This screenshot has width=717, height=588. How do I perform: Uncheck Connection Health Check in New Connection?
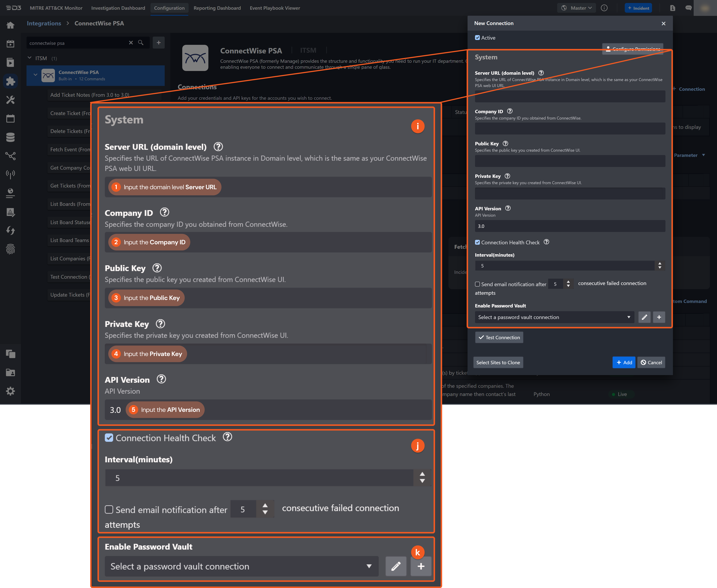(x=477, y=242)
